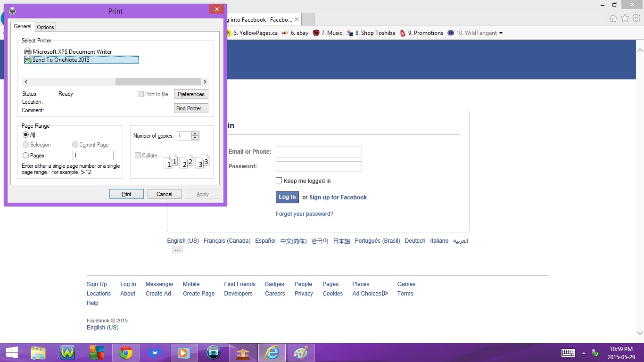Click the Number of copies field
The height and width of the screenshot is (362, 644).
(184, 136)
